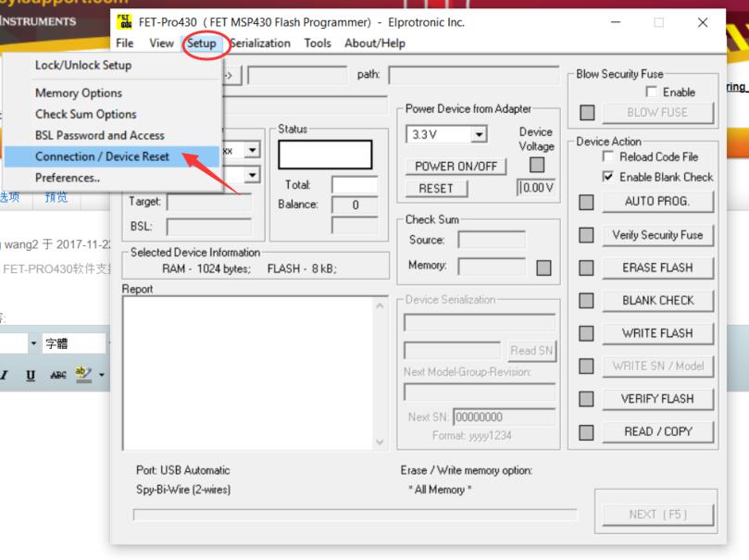The height and width of the screenshot is (560, 749).
Task: Click Verify Security Fuse button
Action: click(657, 235)
